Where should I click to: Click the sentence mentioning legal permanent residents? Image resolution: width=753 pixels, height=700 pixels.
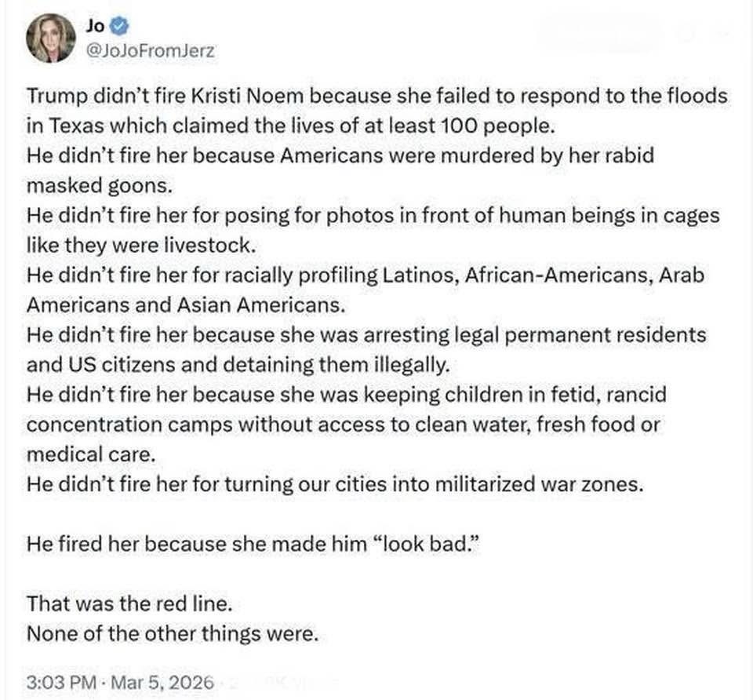click(x=366, y=334)
